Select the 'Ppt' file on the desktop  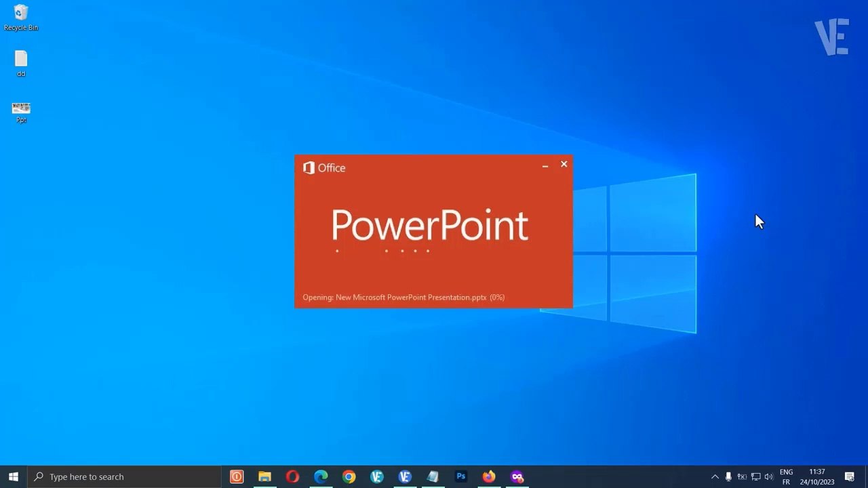(21, 113)
